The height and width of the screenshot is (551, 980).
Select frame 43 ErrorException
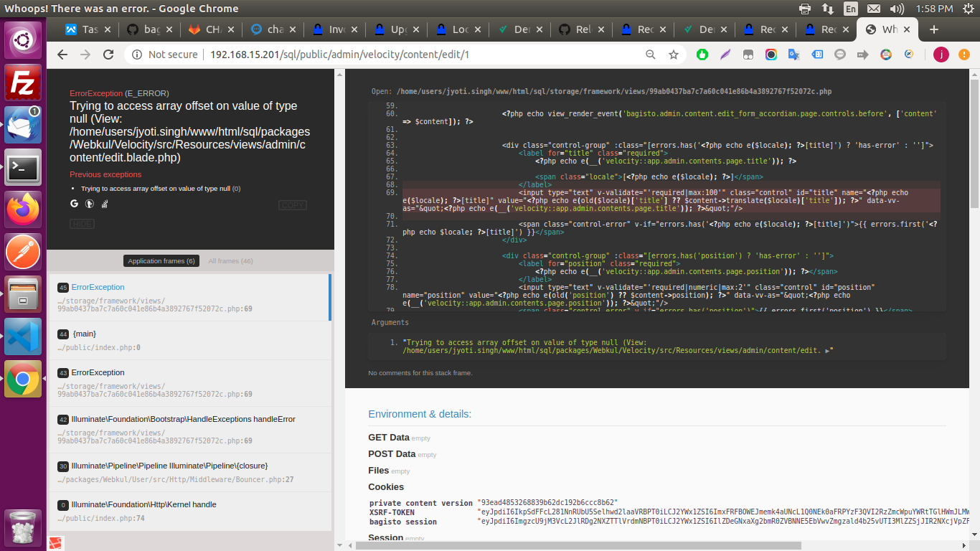pyautogui.click(x=189, y=383)
